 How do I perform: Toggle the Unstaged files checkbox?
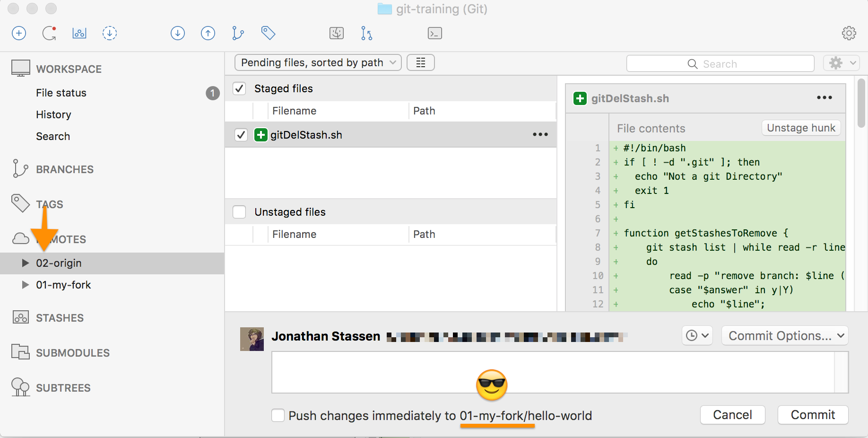coord(239,212)
